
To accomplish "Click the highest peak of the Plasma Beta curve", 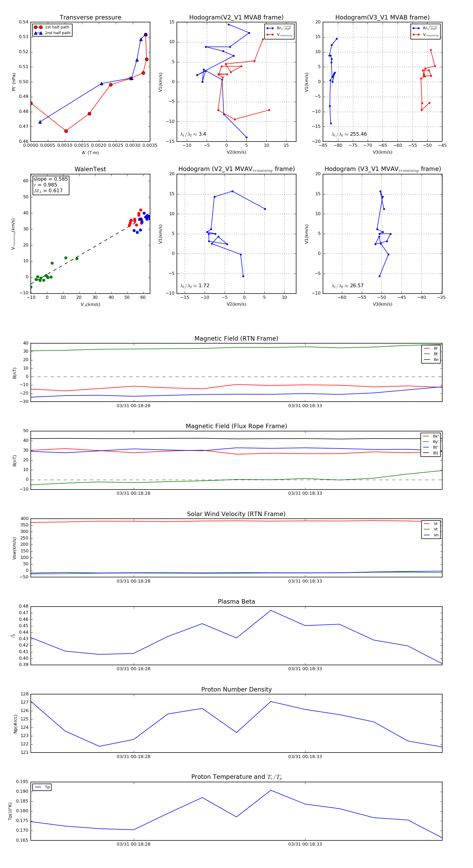I will point(271,610).
